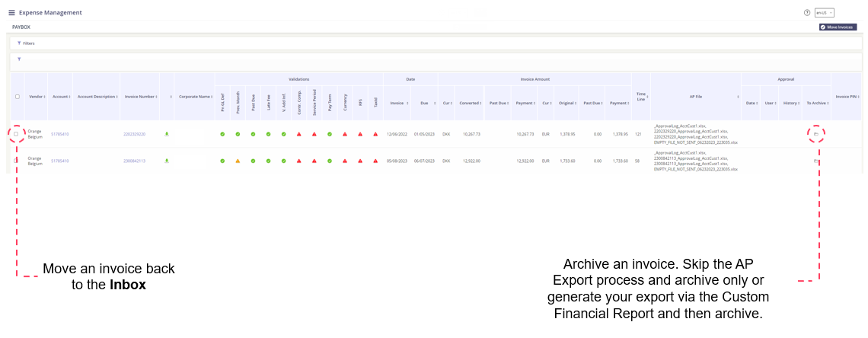Click the Time Line value 121

point(638,134)
